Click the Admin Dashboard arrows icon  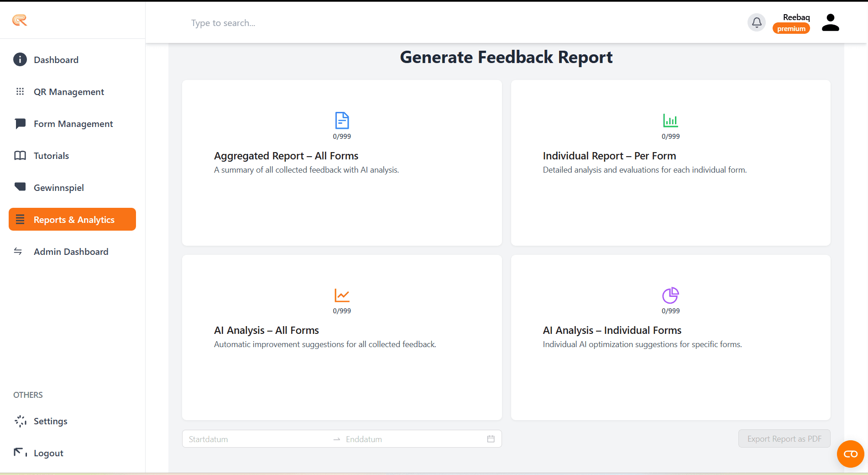click(x=18, y=251)
